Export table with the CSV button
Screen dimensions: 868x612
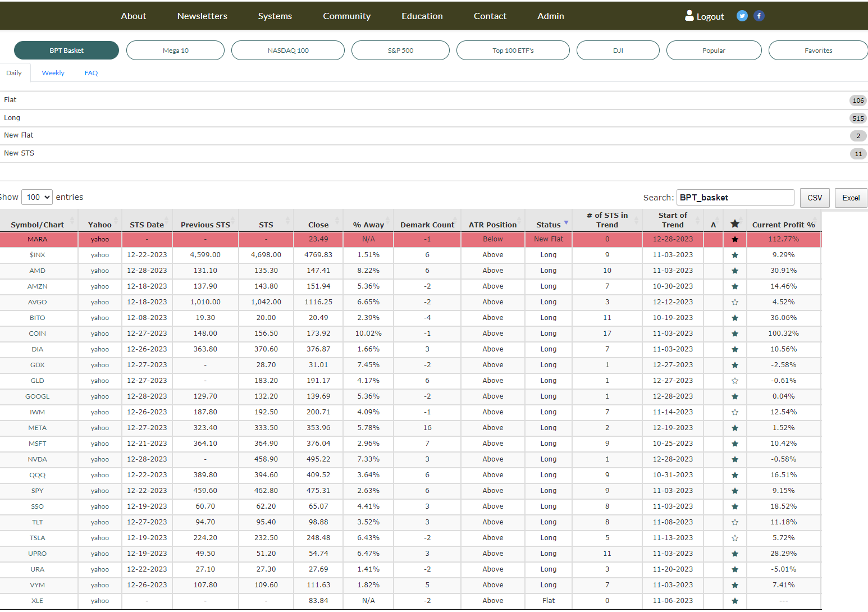pos(815,198)
